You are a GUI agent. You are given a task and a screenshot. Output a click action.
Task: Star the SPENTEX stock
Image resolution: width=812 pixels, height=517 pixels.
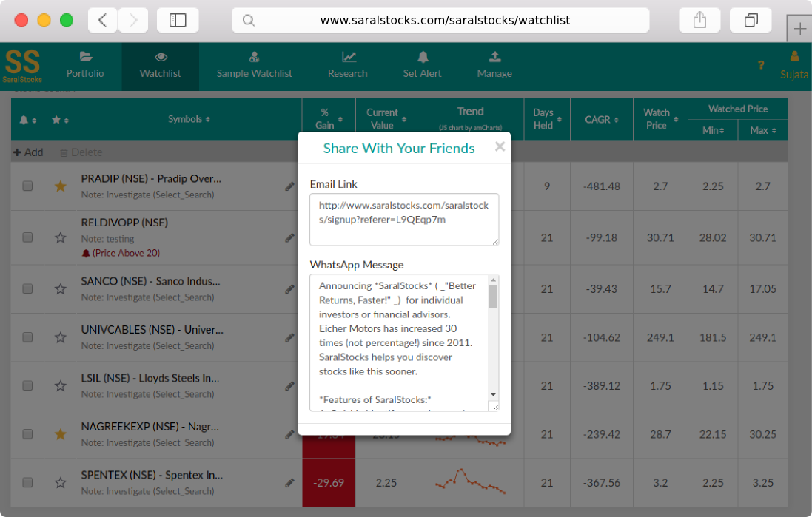pyautogui.click(x=61, y=482)
